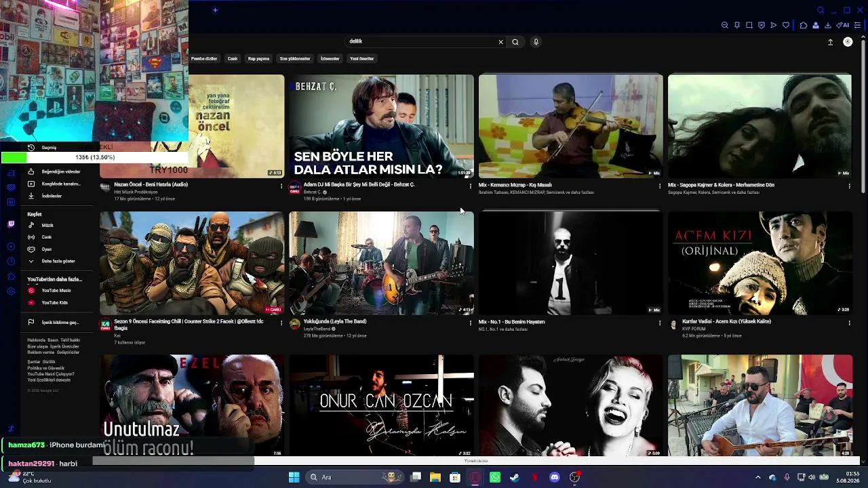Click the search magnifier button

click(x=515, y=42)
